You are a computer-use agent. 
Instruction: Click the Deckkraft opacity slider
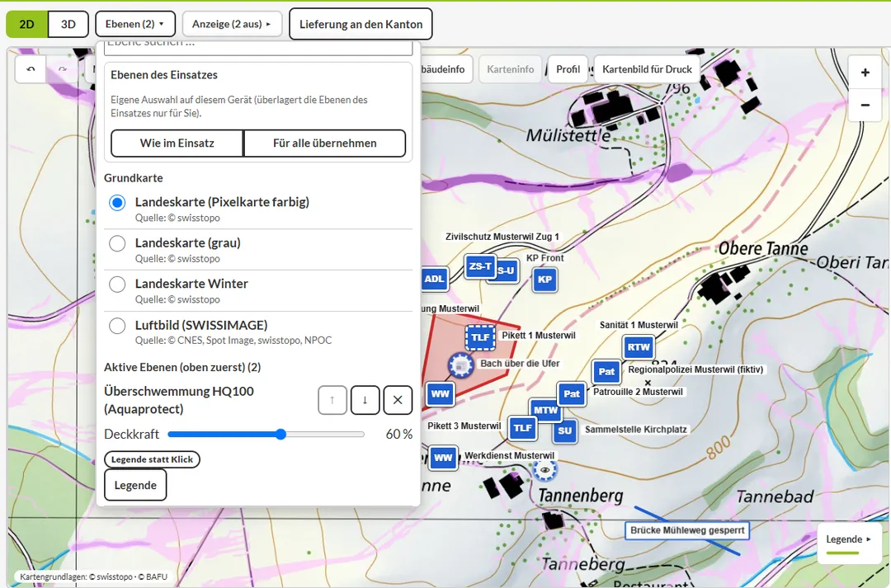pyautogui.click(x=266, y=435)
